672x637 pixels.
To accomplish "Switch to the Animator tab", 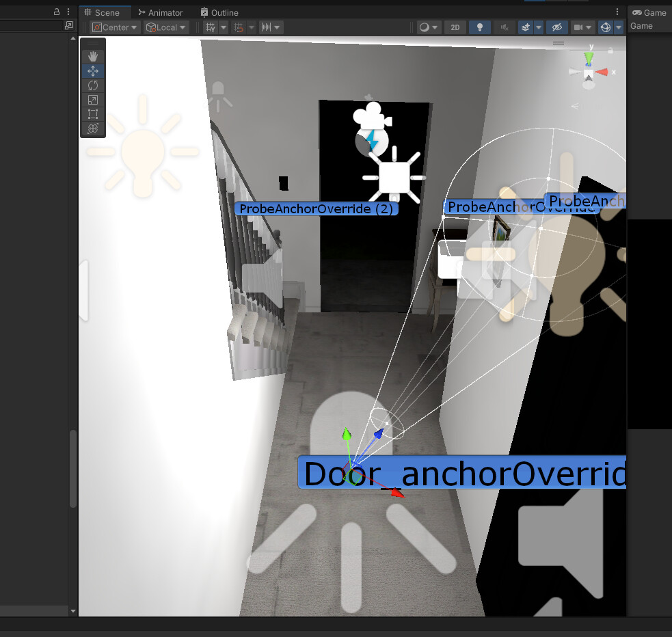I will click(x=161, y=12).
